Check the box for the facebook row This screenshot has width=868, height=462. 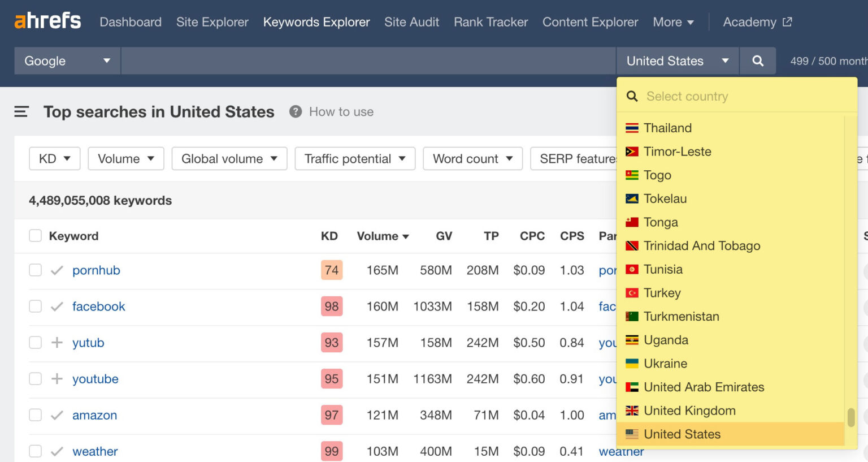coord(36,306)
